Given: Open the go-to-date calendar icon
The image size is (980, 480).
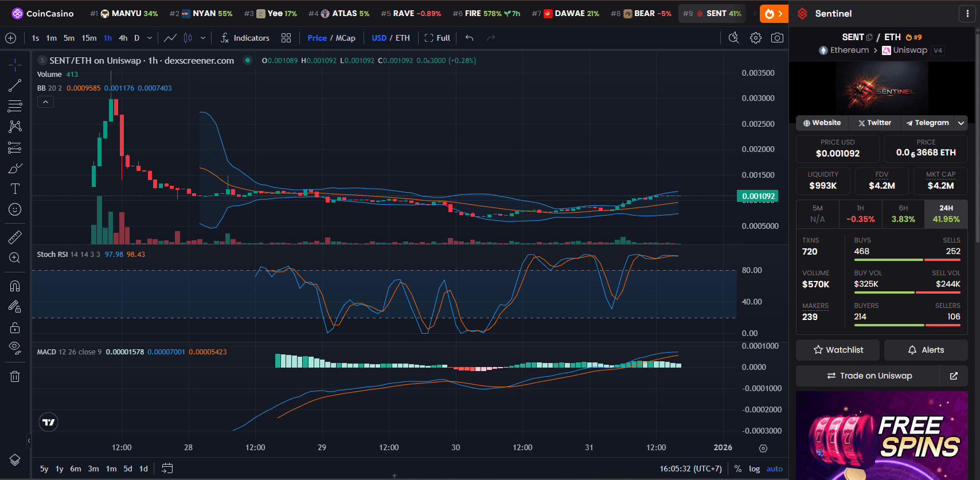Looking at the screenshot, I should pyautogui.click(x=167, y=469).
